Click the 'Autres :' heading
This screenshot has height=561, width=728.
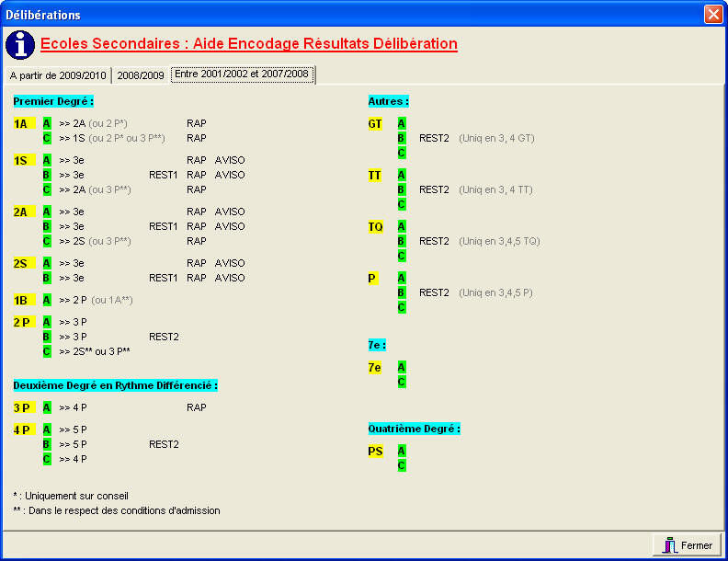[389, 101]
